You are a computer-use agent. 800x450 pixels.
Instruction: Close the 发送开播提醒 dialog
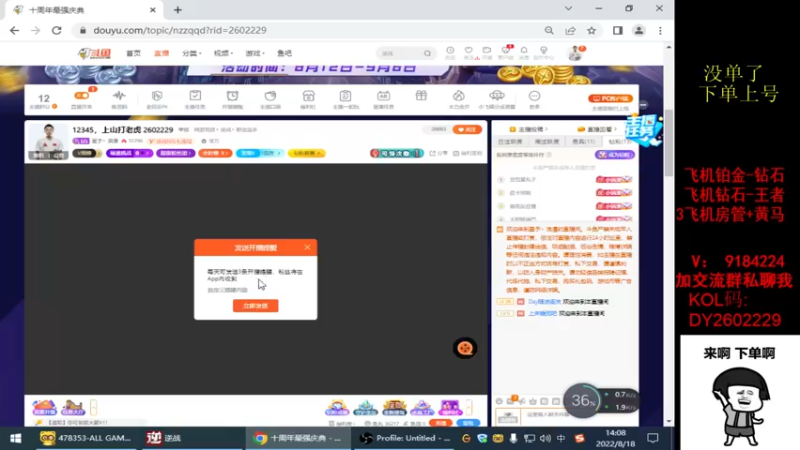pos(307,247)
